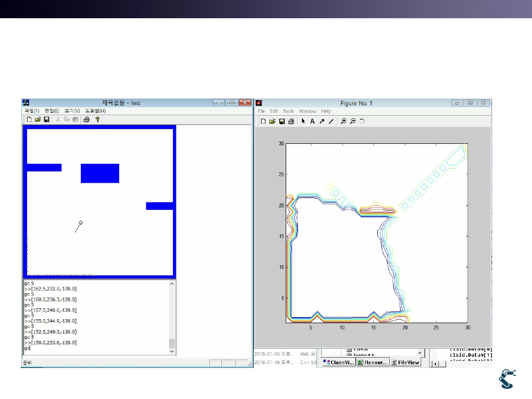The image size is (532, 399).
Task: Click the Help question mark icon
Action: [98, 119]
